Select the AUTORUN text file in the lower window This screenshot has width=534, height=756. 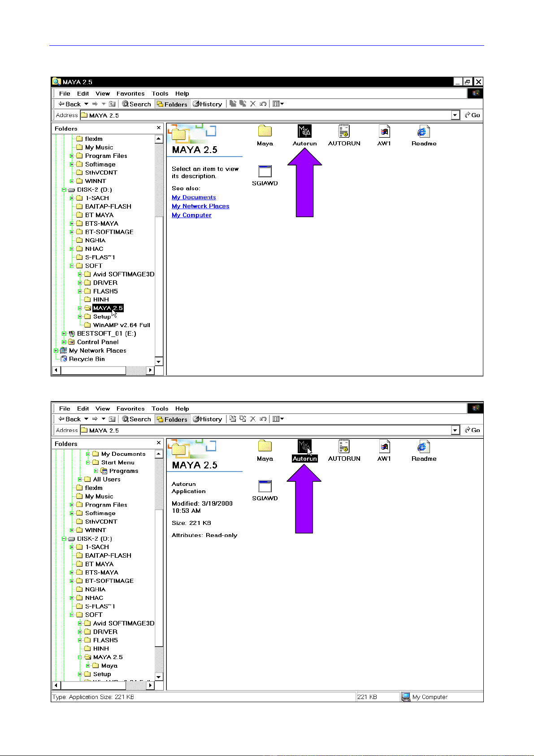[344, 447]
